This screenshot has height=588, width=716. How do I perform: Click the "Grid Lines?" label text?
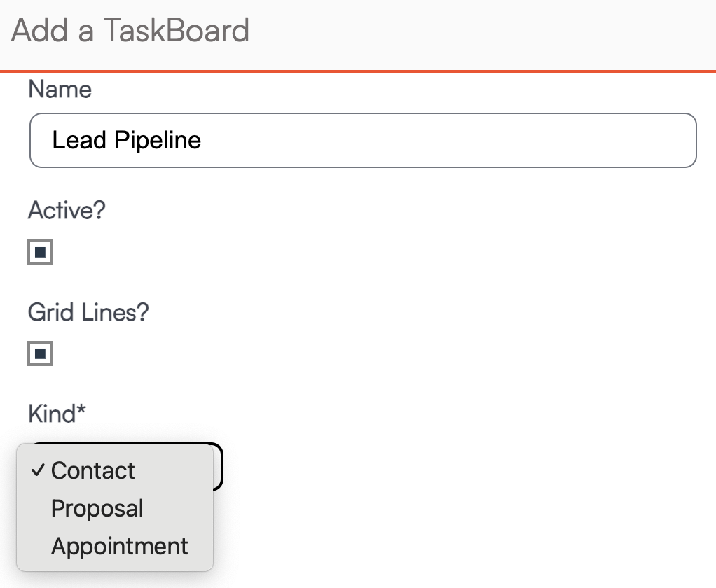(88, 312)
